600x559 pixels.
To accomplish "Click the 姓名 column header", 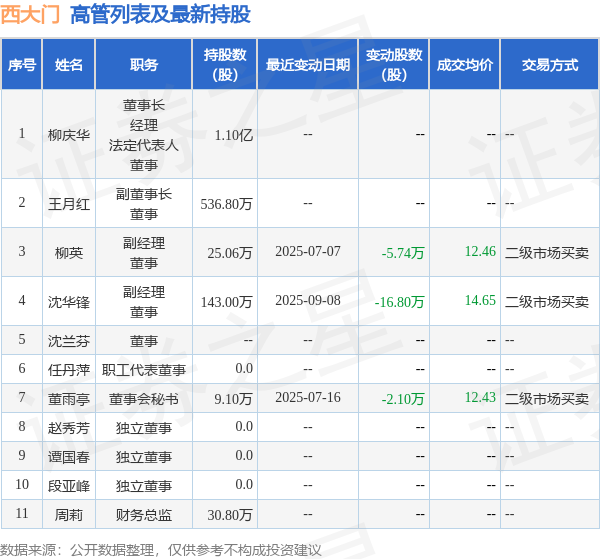I will click(x=69, y=65).
